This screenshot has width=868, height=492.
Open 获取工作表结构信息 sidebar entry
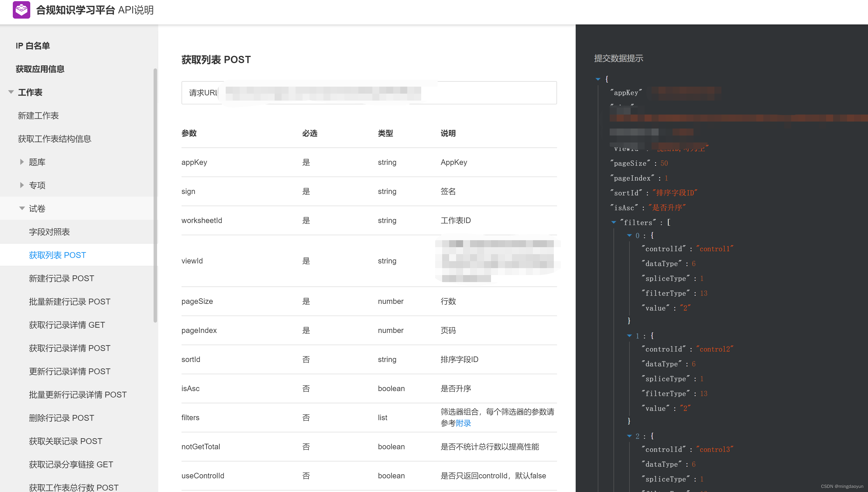54,139
